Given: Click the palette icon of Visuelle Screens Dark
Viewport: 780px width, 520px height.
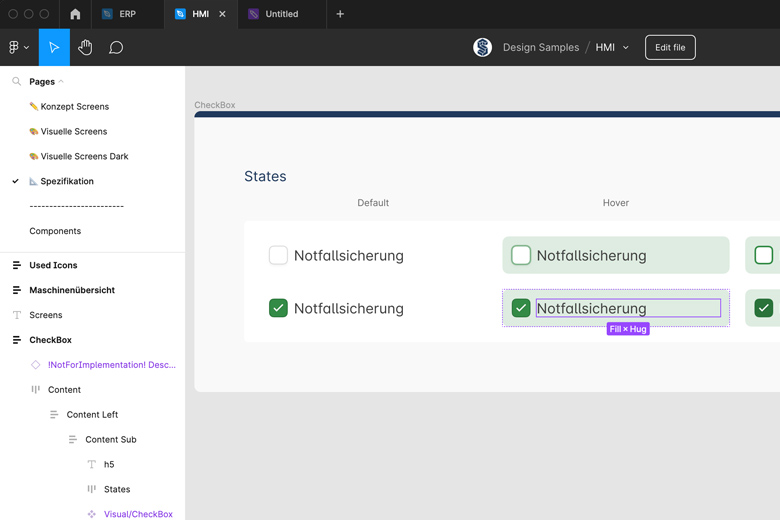Looking at the screenshot, I should click(33, 156).
